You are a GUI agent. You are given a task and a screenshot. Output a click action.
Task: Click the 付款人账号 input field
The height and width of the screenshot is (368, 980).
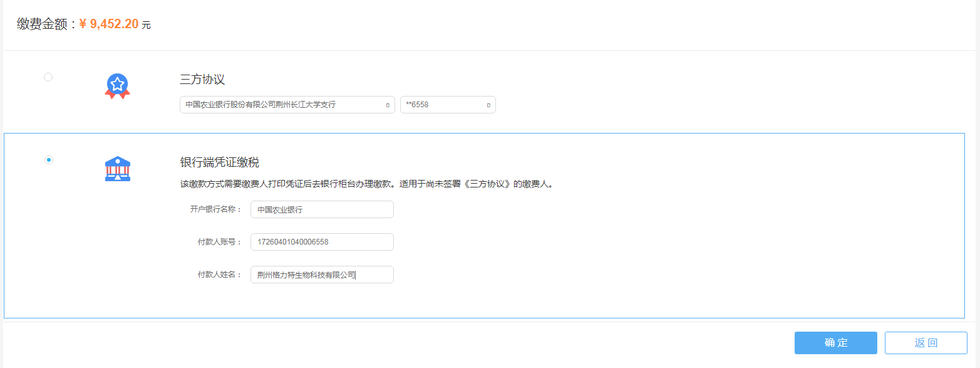(x=322, y=242)
